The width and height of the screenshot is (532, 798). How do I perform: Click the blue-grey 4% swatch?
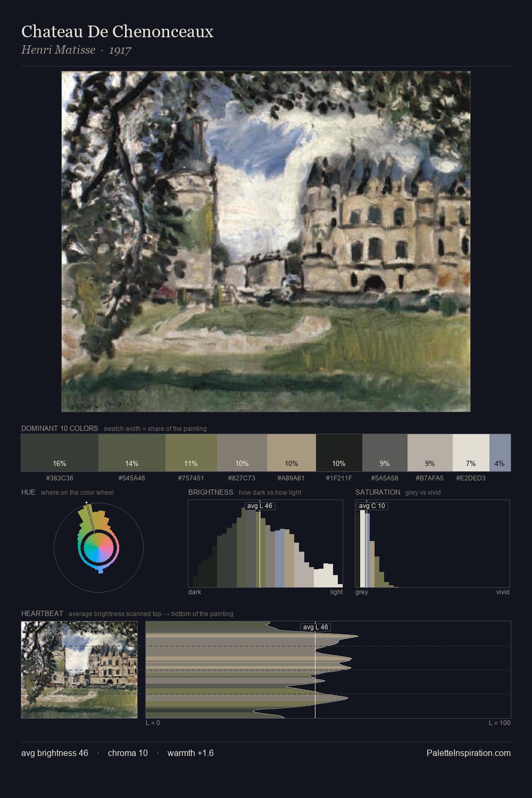point(500,453)
